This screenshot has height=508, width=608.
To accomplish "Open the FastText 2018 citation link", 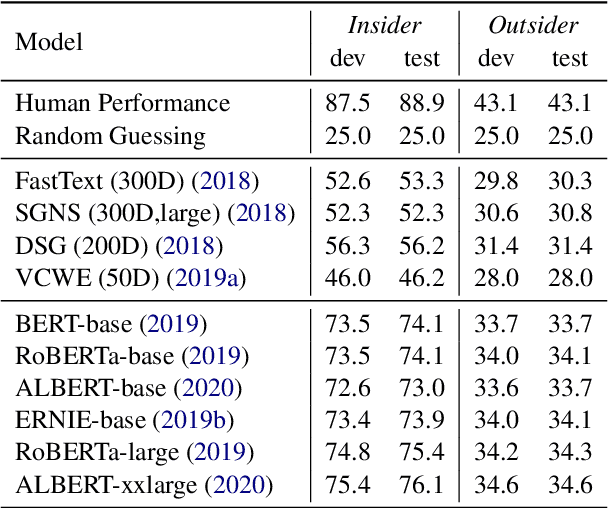I will coord(228,183).
